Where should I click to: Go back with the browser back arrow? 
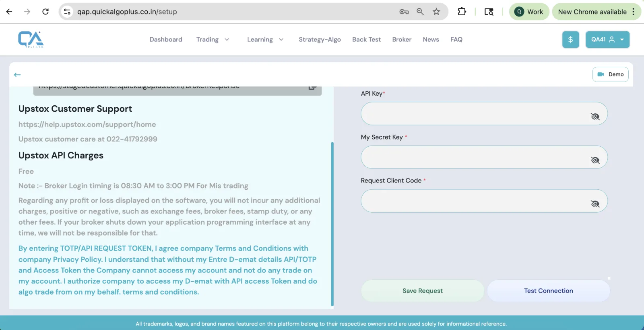coord(9,12)
